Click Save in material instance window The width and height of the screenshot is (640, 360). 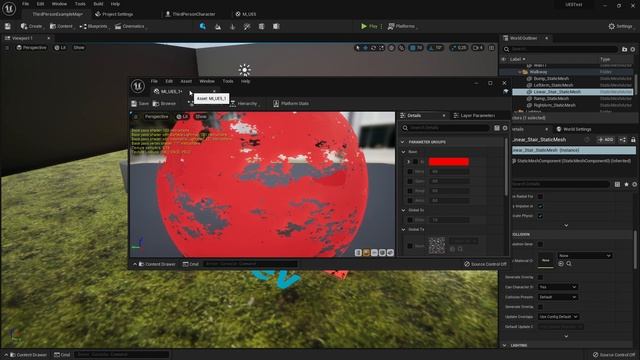click(x=140, y=104)
